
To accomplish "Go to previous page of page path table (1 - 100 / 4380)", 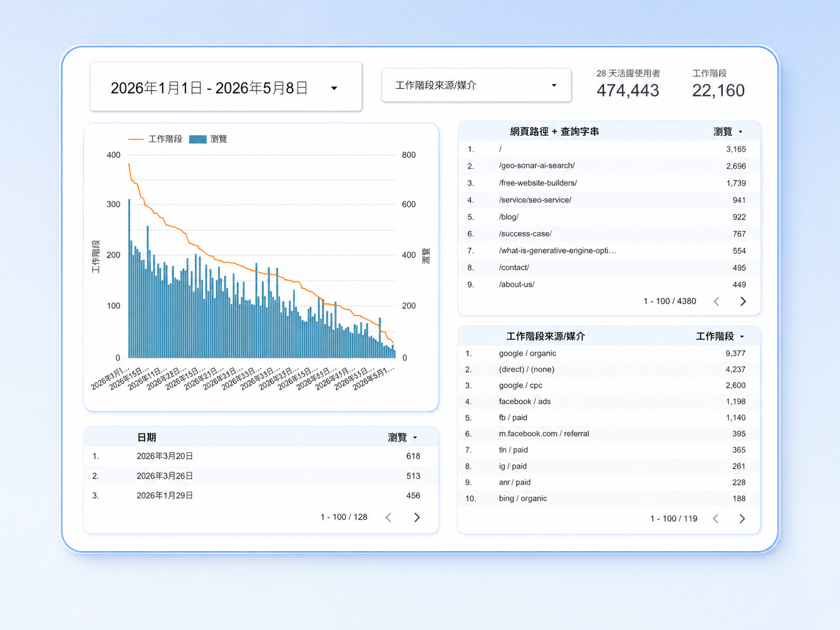I will 716,301.
